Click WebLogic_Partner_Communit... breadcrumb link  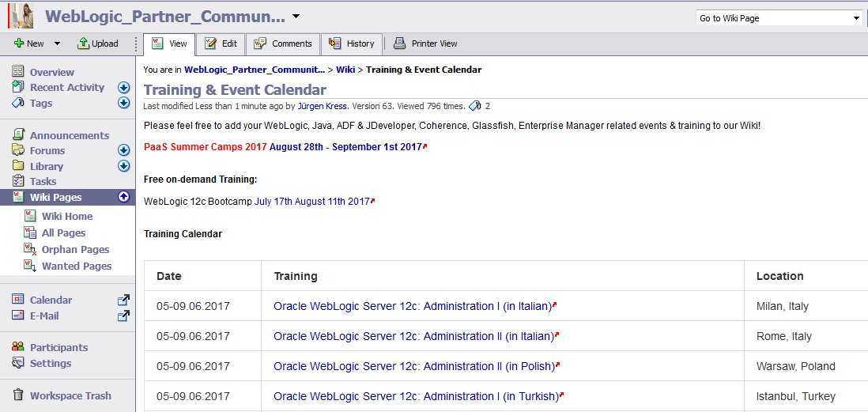[x=255, y=70]
